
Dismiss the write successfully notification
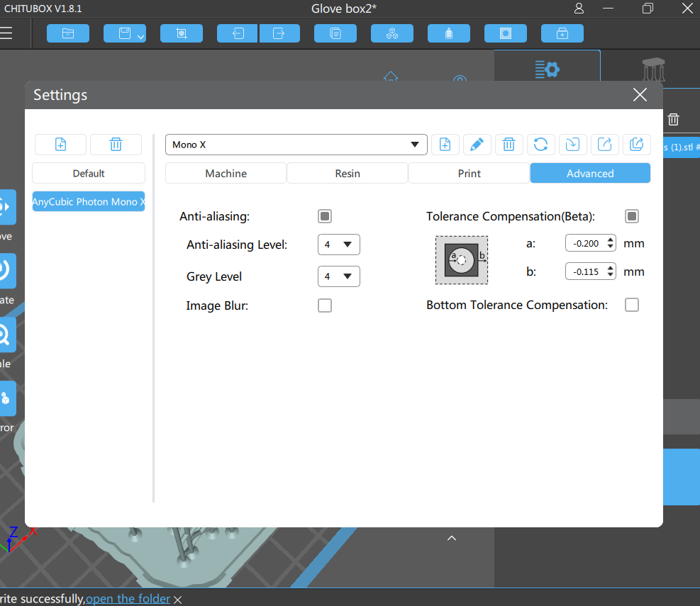point(178,600)
